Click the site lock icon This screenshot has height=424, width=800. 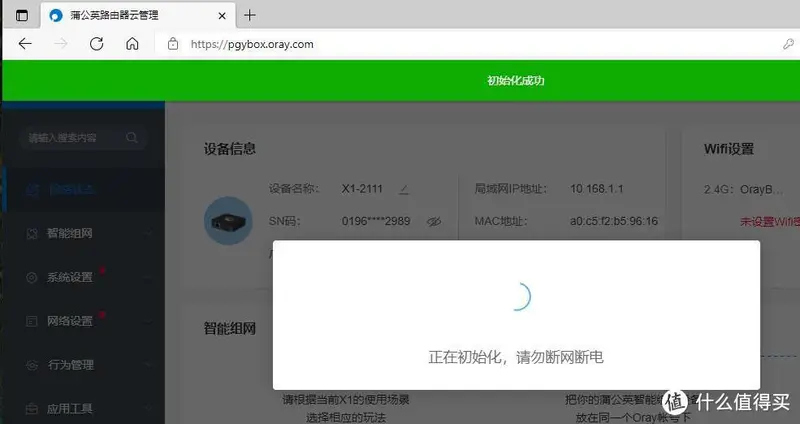tap(173, 44)
